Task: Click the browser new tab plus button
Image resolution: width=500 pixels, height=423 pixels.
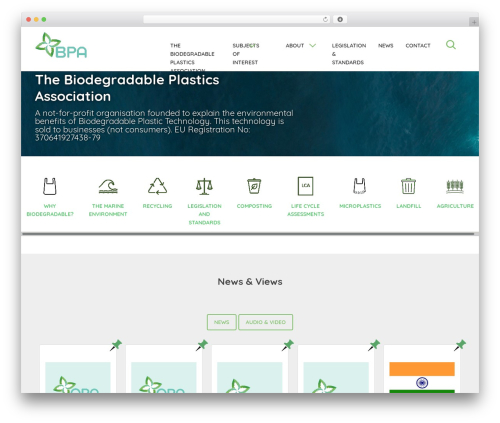Action: (x=474, y=22)
